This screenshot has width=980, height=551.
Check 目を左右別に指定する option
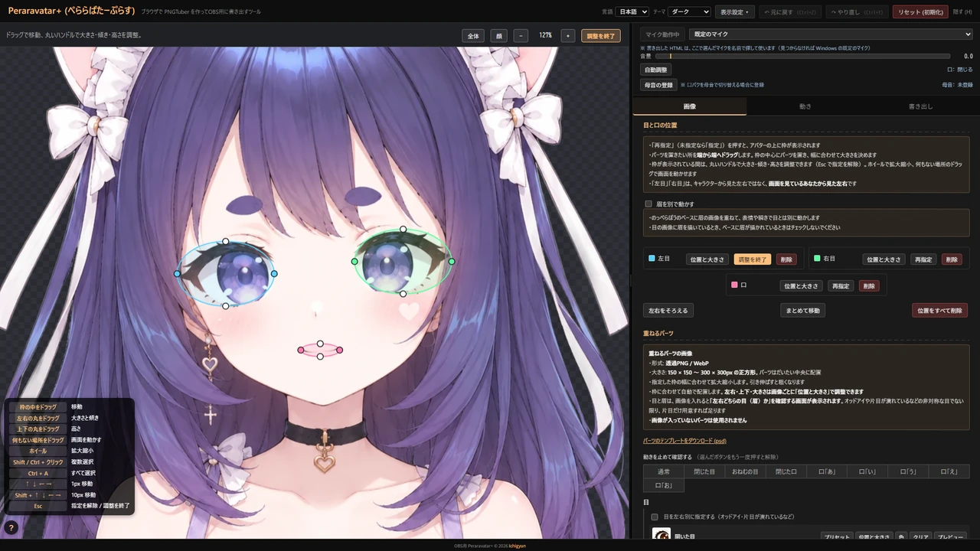pyautogui.click(x=655, y=517)
